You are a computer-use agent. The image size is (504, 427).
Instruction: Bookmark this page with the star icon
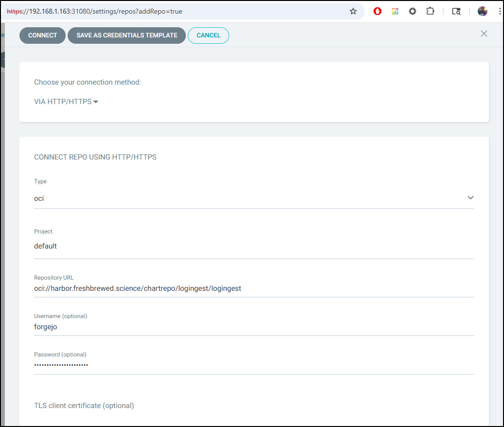click(353, 11)
